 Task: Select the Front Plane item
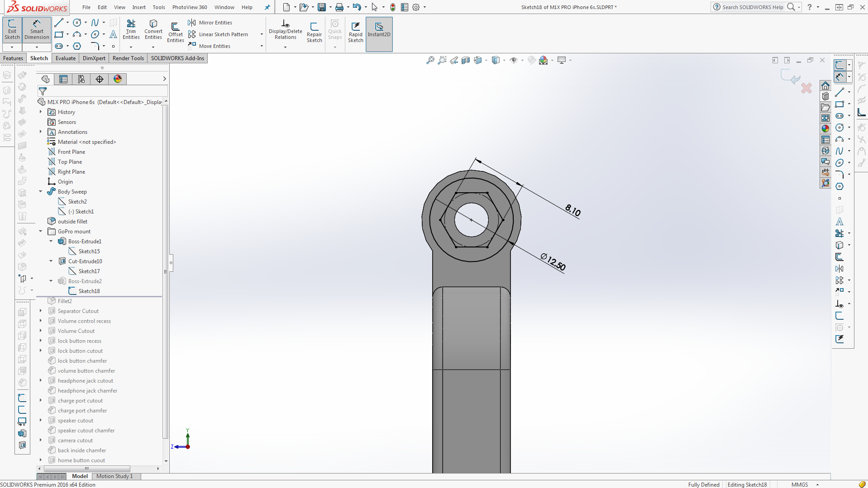(72, 152)
